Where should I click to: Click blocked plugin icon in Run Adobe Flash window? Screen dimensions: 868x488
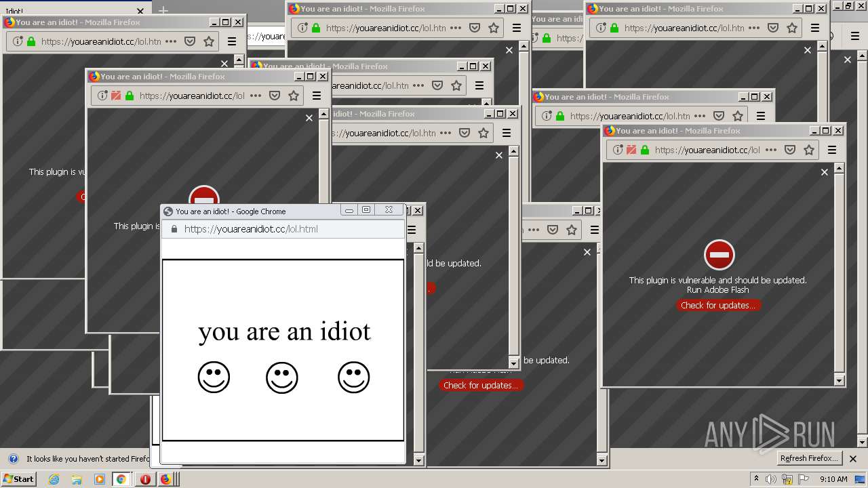point(631,150)
